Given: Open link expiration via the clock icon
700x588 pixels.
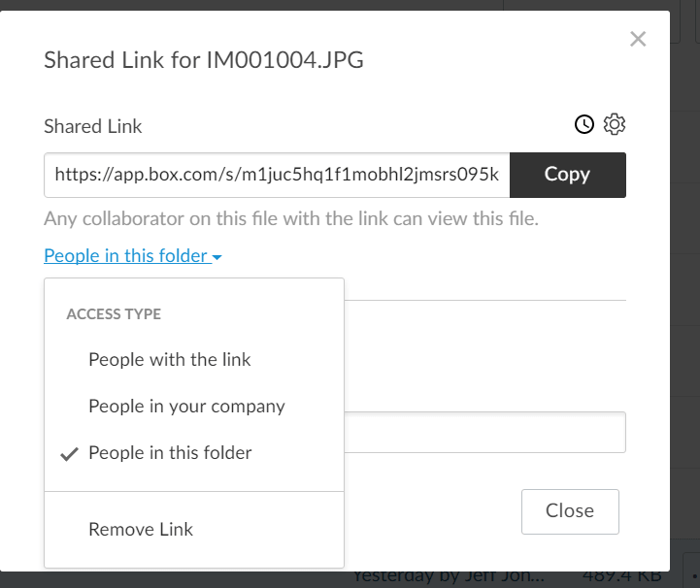Looking at the screenshot, I should (x=584, y=124).
